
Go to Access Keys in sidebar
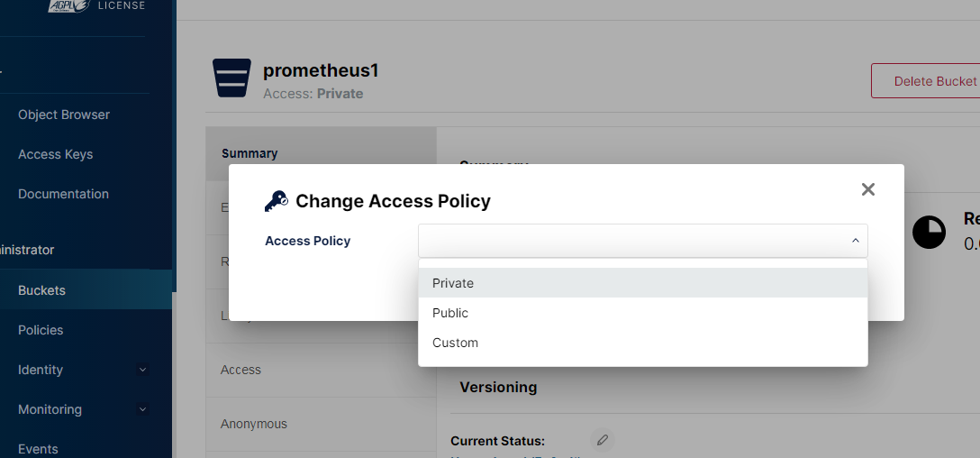56,154
